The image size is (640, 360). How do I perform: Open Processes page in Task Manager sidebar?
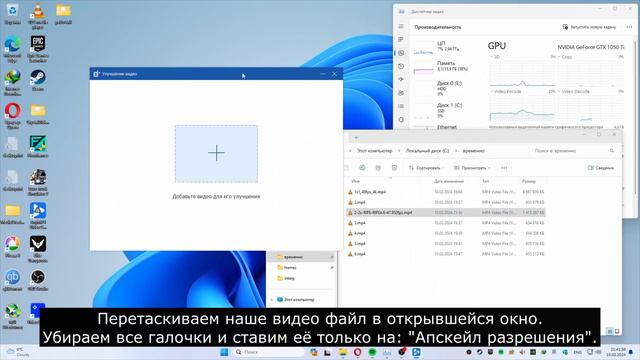point(401,40)
